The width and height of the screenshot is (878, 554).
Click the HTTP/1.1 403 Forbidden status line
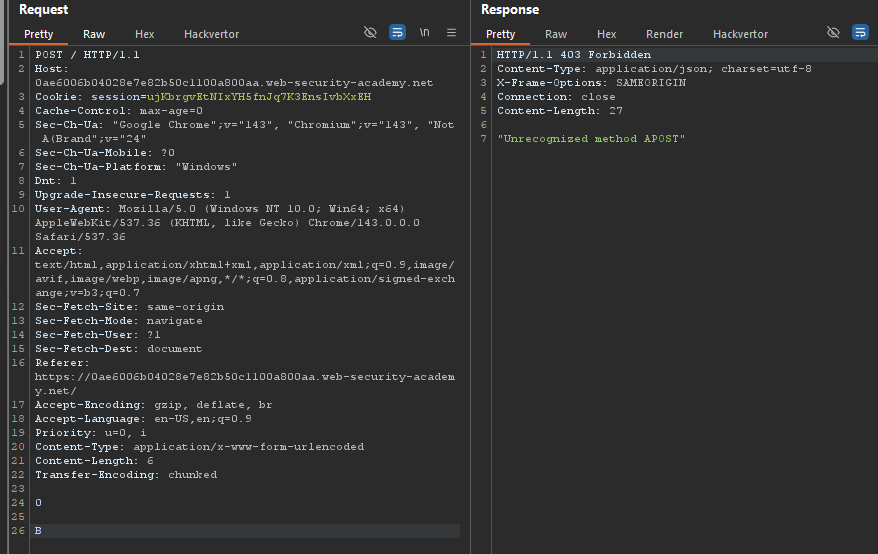574,55
